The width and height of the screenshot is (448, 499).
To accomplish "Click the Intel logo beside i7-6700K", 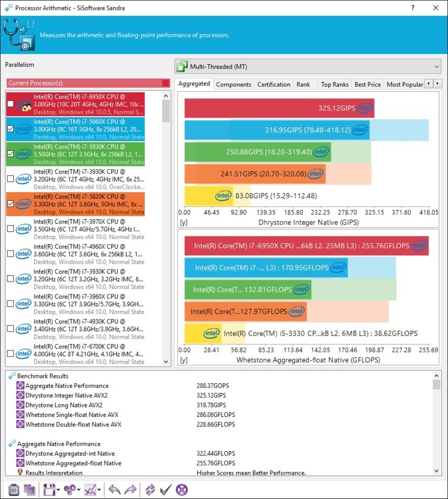I will click(x=23, y=353).
